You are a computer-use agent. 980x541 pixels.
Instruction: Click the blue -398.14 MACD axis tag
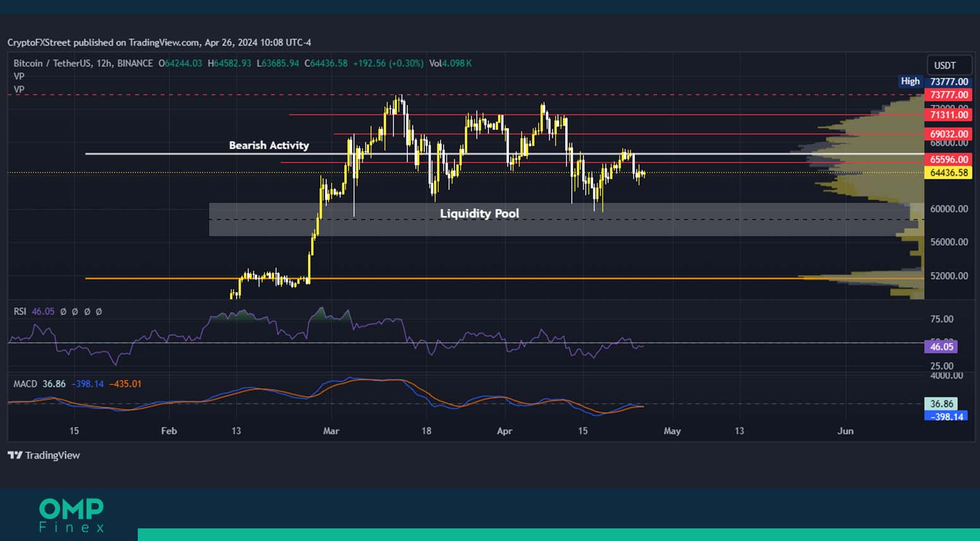pos(946,416)
